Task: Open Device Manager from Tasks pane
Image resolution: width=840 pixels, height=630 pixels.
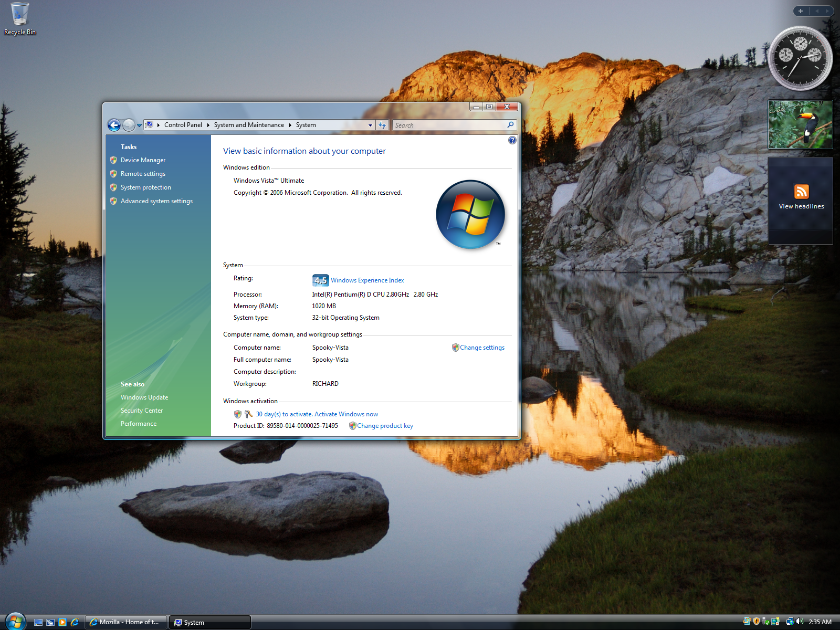Action: point(143,160)
